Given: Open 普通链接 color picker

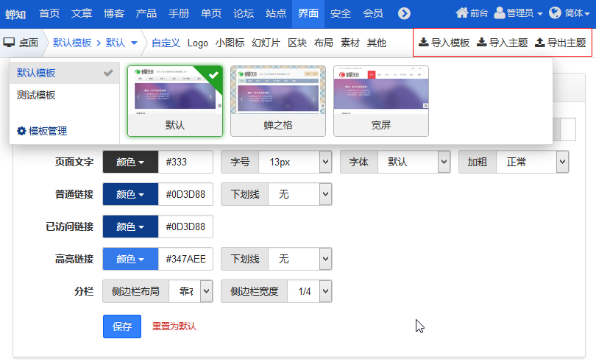Looking at the screenshot, I should 130,194.
